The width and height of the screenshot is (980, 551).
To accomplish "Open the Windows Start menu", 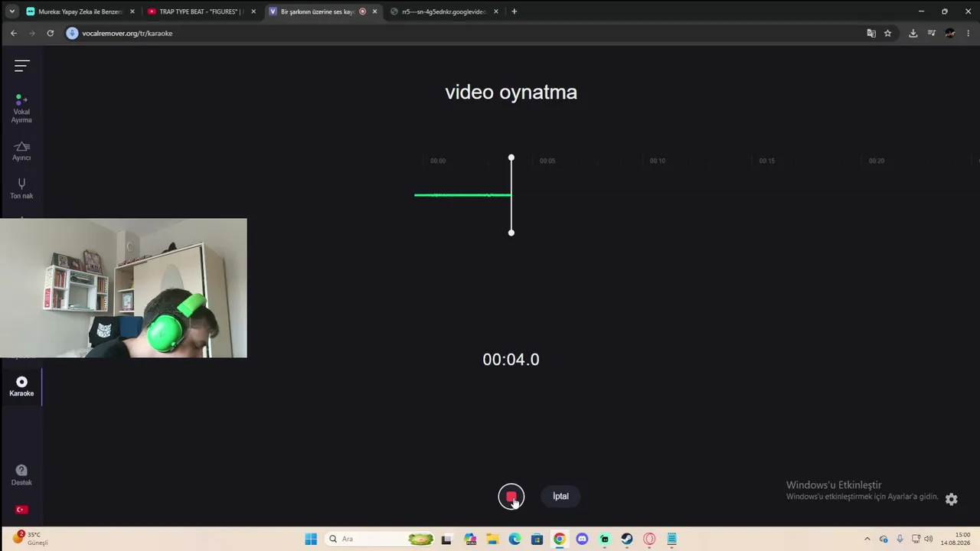I will tap(311, 539).
